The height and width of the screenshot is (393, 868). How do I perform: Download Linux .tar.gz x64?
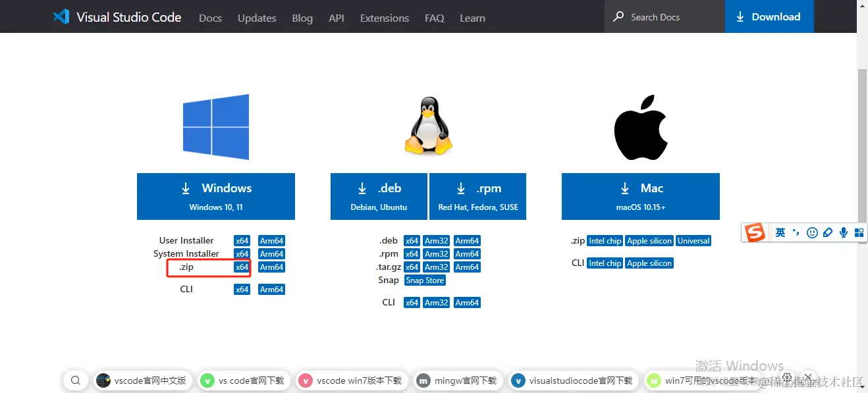point(412,267)
